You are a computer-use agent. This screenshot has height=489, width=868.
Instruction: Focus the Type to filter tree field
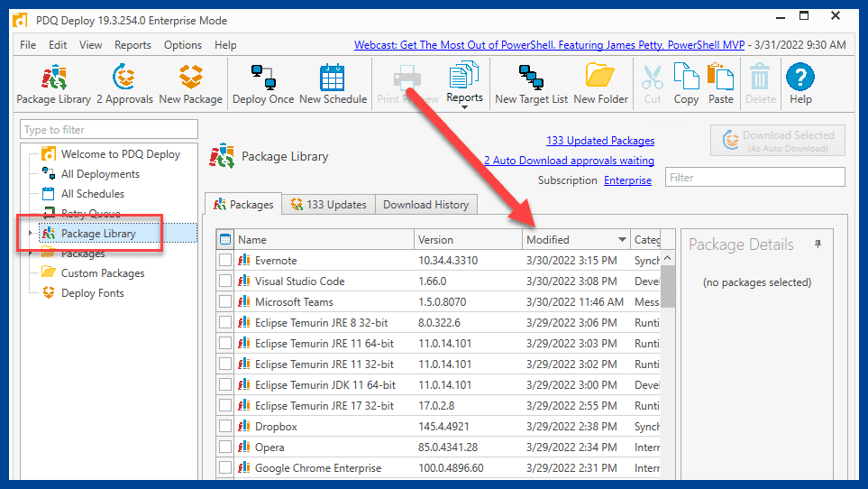(109, 130)
